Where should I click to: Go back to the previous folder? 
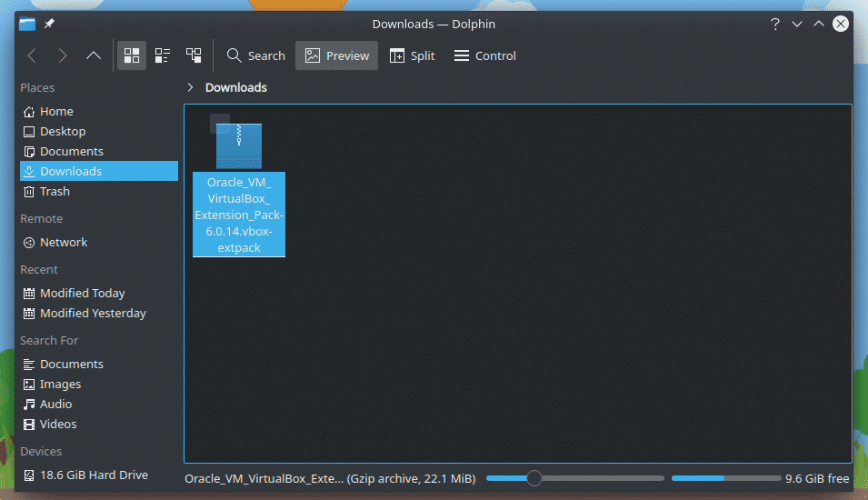tap(32, 55)
